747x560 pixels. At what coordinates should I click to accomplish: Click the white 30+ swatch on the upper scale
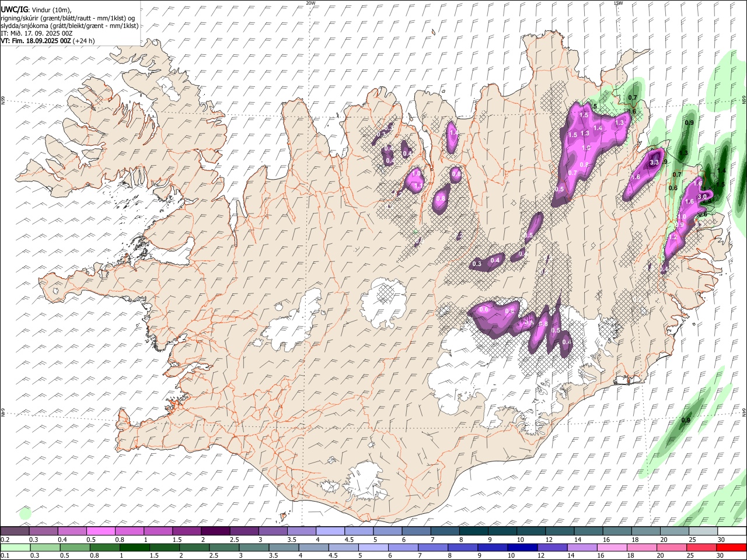click(731, 531)
